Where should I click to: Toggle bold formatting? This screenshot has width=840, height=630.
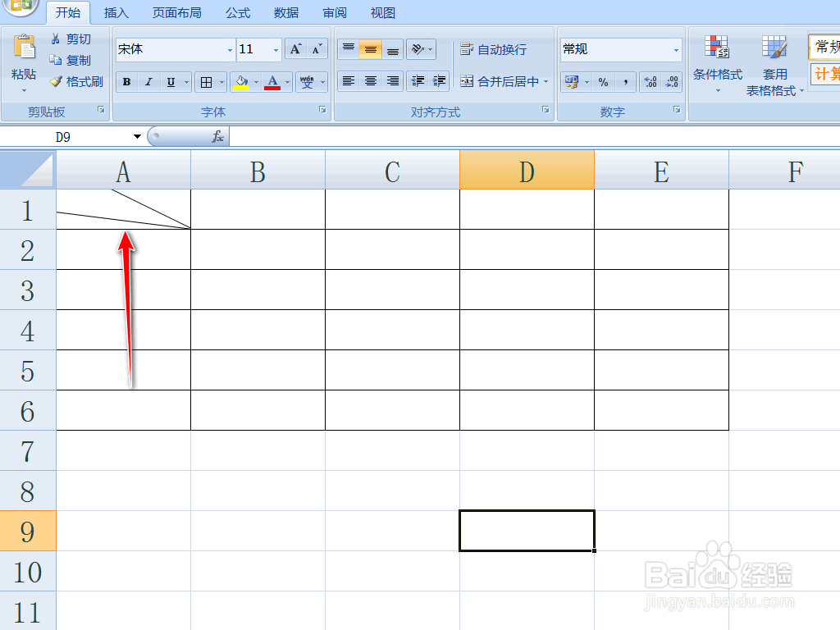(126, 82)
